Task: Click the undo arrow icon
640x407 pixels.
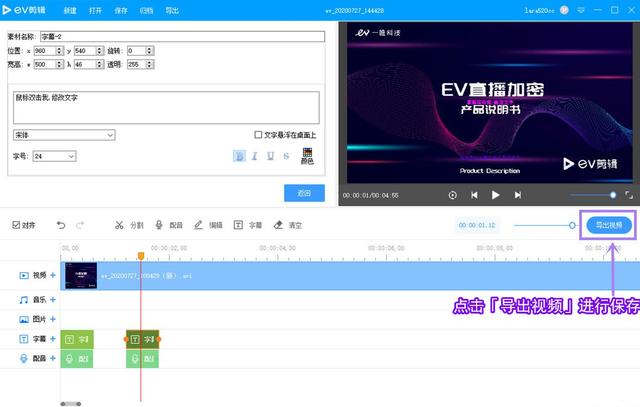Action: coord(61,225)
